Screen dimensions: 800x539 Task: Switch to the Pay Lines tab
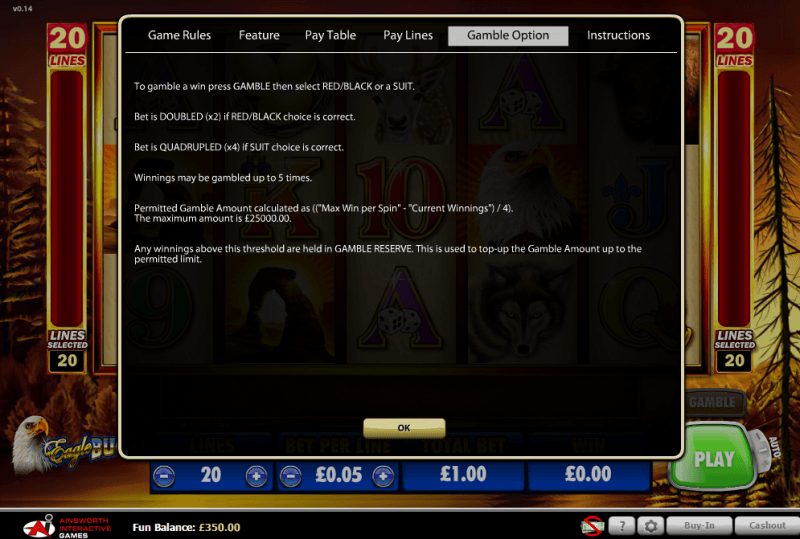tap(408, 35)
